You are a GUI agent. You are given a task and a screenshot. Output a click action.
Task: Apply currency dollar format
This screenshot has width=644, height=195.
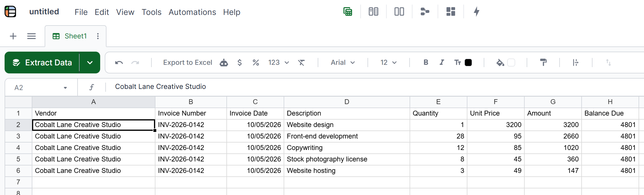click(x=240, y=63)
